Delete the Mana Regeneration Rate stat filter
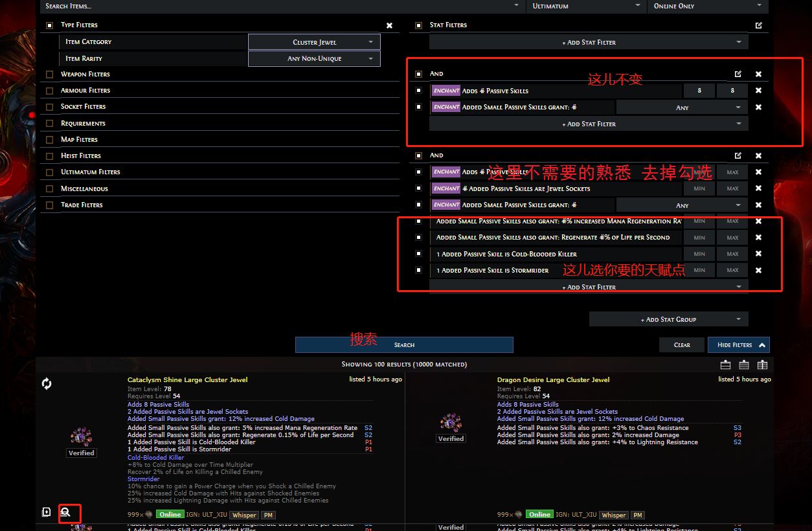This screenshot has width=812, height=531. [758, 221]
